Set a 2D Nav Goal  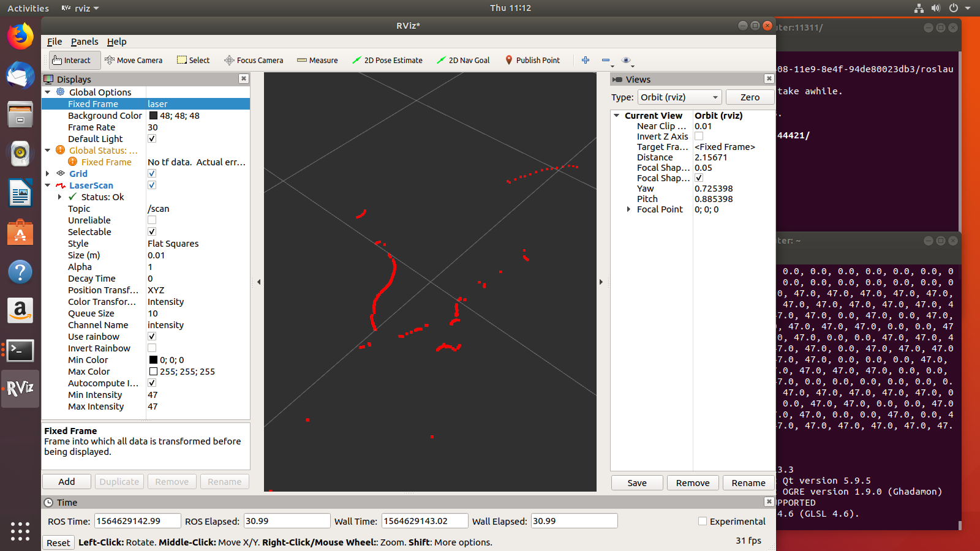(463, 60)
